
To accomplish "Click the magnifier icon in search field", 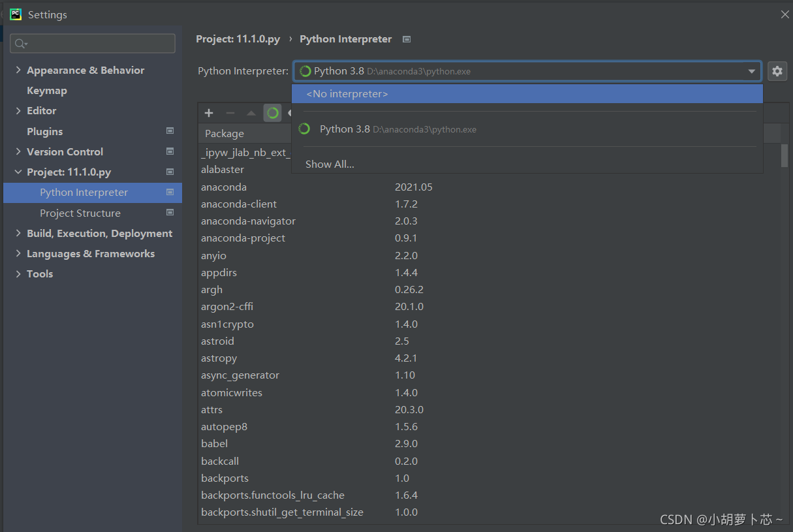I will [21, 44].
